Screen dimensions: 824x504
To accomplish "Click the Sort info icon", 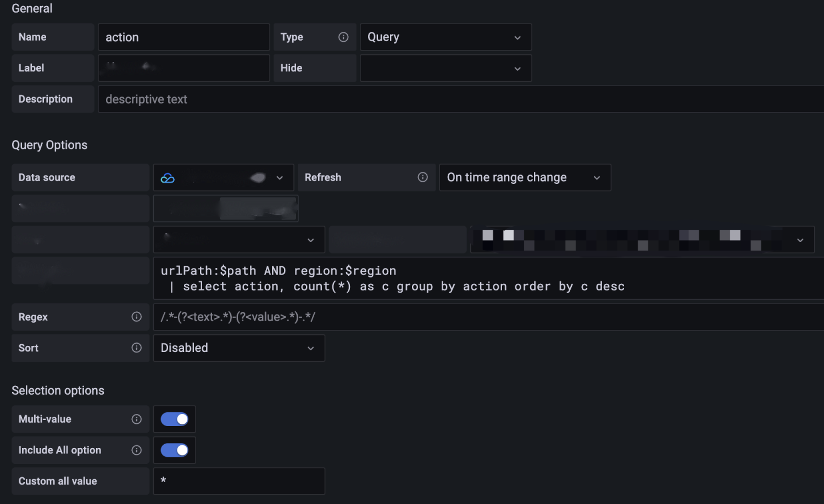I will (137, 348).
